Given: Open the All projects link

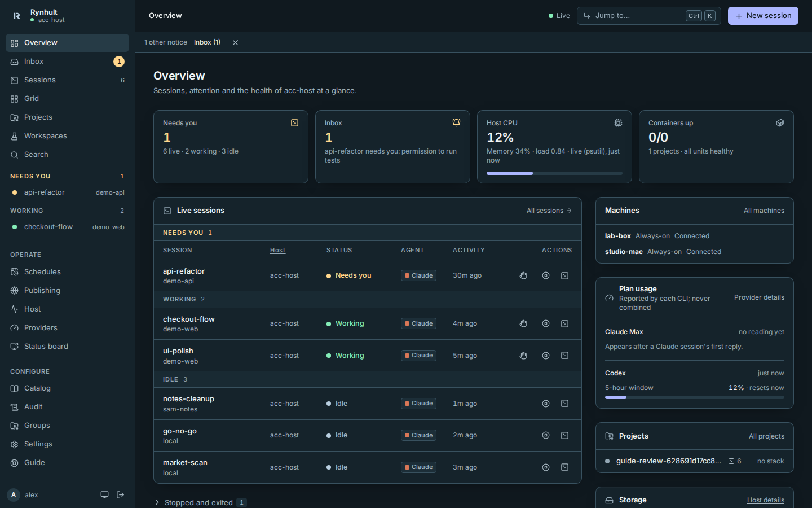Looking at the screenshot, I should pyautogui.click(x=766, y=436).
